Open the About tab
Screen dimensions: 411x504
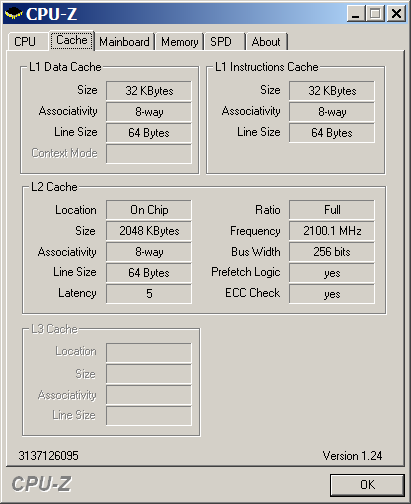pyautogui.click(x=266, y=42)
